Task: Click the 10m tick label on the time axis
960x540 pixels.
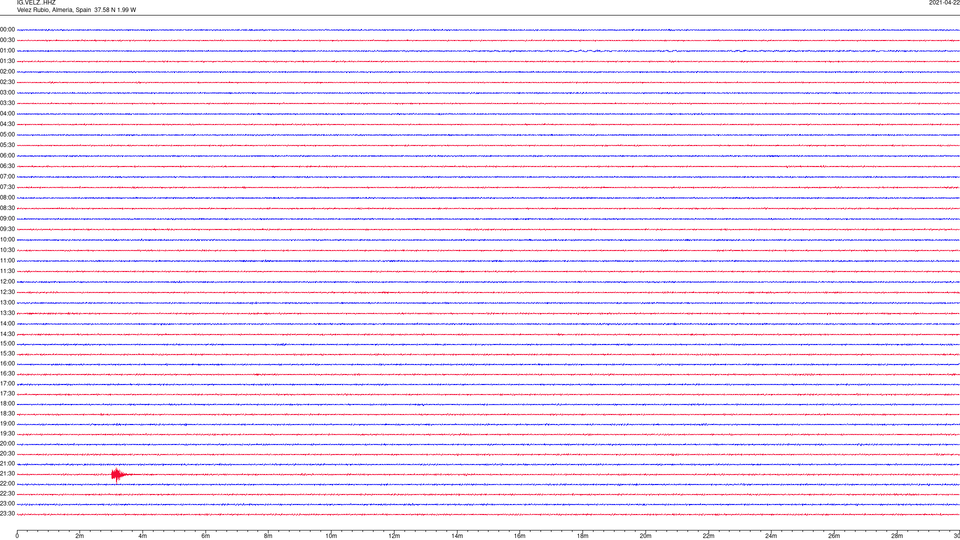Action: (x=331, y=536)
